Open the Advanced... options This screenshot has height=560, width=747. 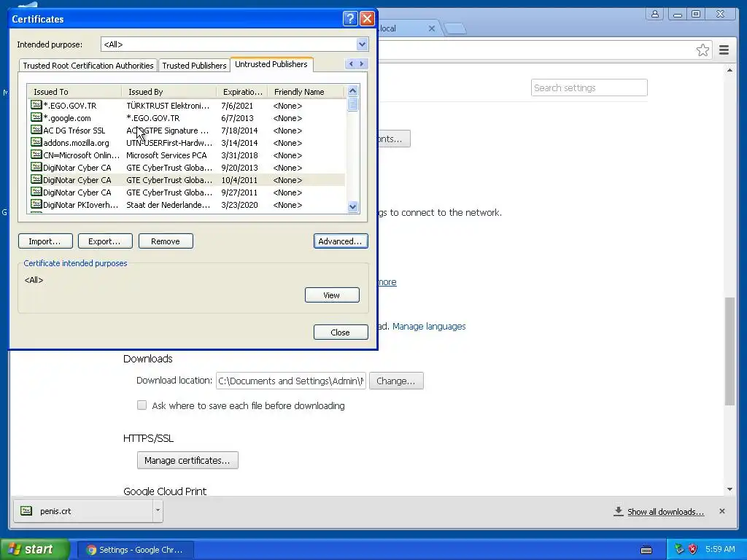click(341, 241)
